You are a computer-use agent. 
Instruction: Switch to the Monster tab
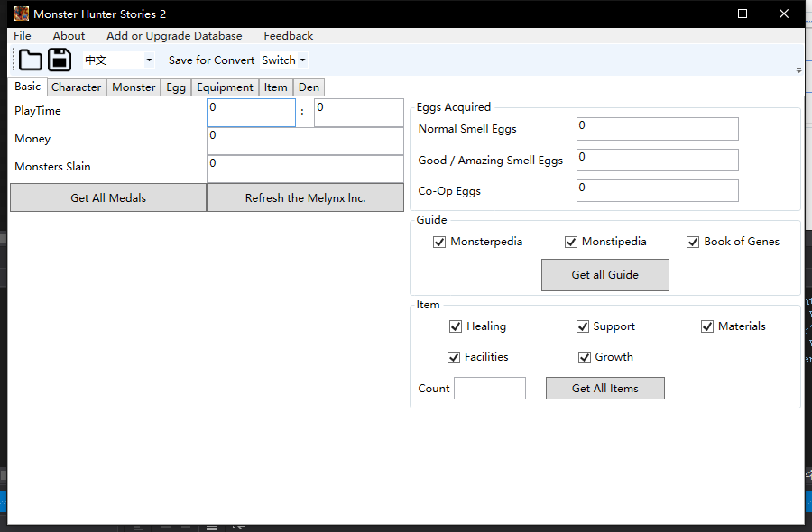(x=134, y=87)
